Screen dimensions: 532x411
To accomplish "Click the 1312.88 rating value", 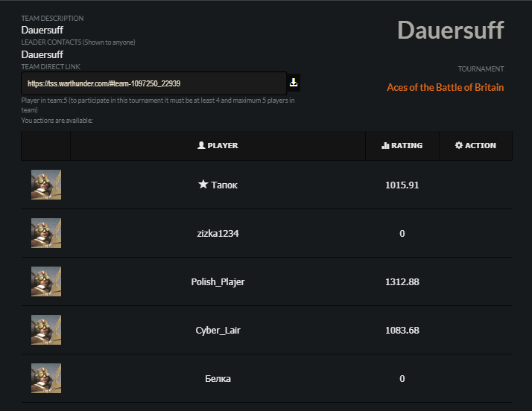I will click(402, 282).
